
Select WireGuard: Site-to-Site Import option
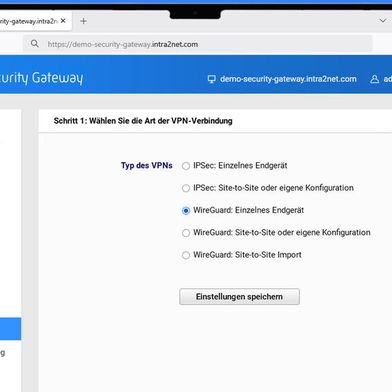(186, 255)
